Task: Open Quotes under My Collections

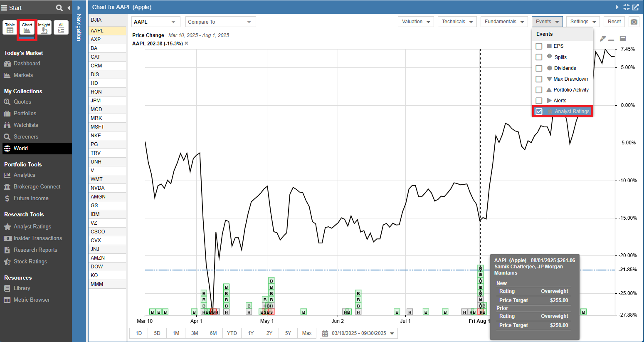Action: (x=22, y=102)
